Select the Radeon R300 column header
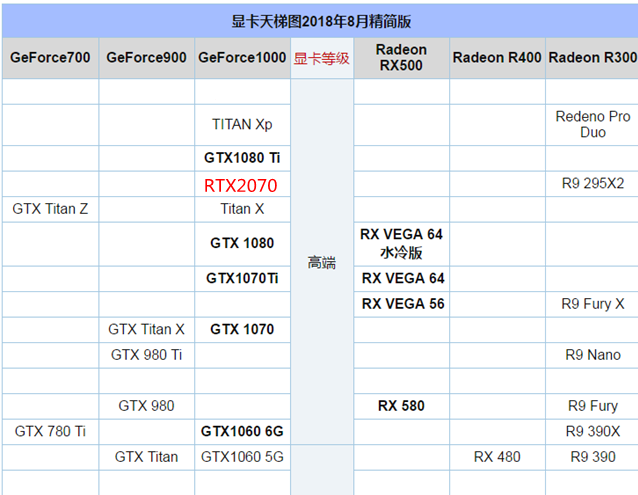 click(592, 58)
